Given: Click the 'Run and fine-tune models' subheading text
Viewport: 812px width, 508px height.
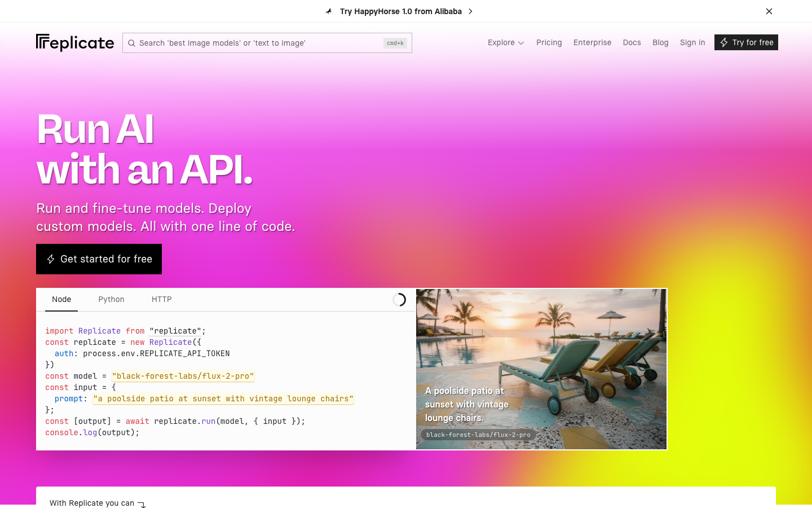Looking at the screenshot, I should 166,217.
